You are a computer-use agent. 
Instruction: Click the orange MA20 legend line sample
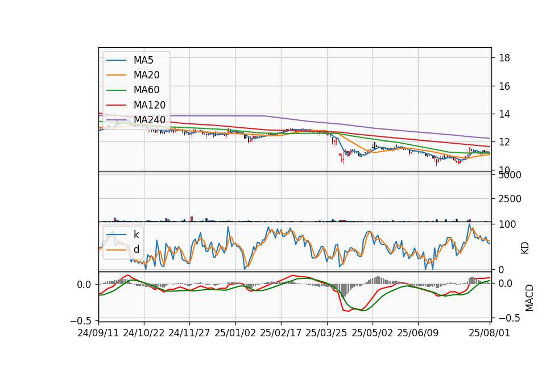click(x=116, y=75)
